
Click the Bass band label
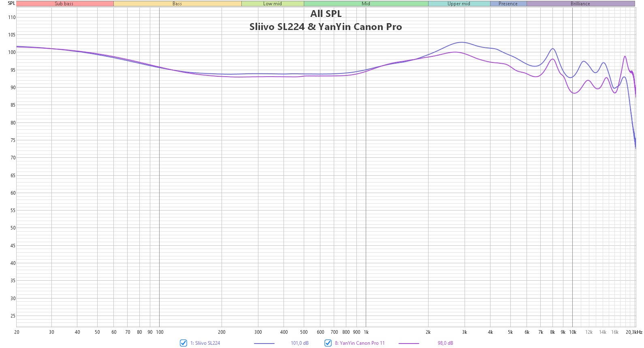[177, 4]
